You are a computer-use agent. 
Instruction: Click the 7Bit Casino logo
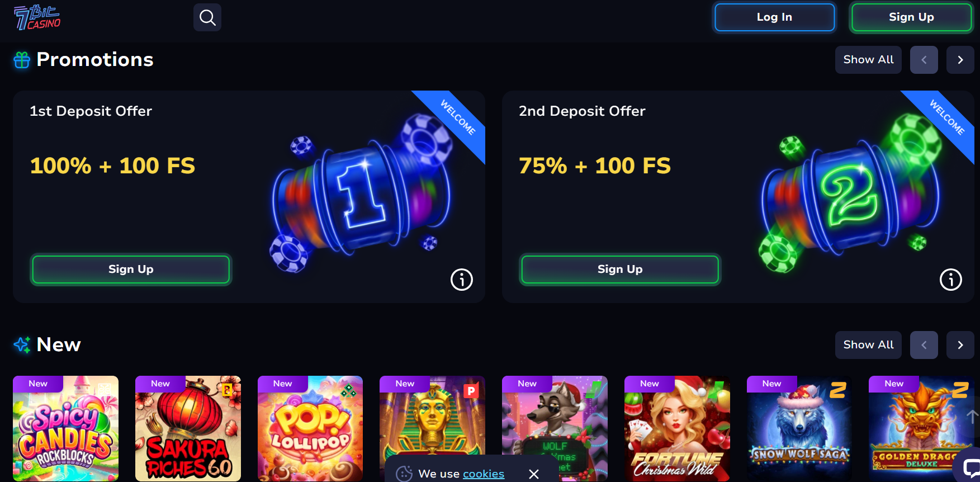(37, 17)
